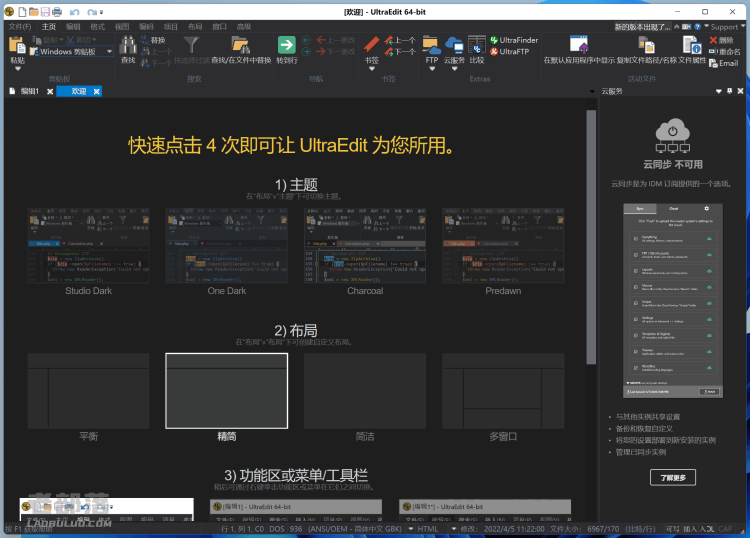This screenshot has width=750, height=538.
Task: Pin the Cloud Services panel
Action: [729, 91]
